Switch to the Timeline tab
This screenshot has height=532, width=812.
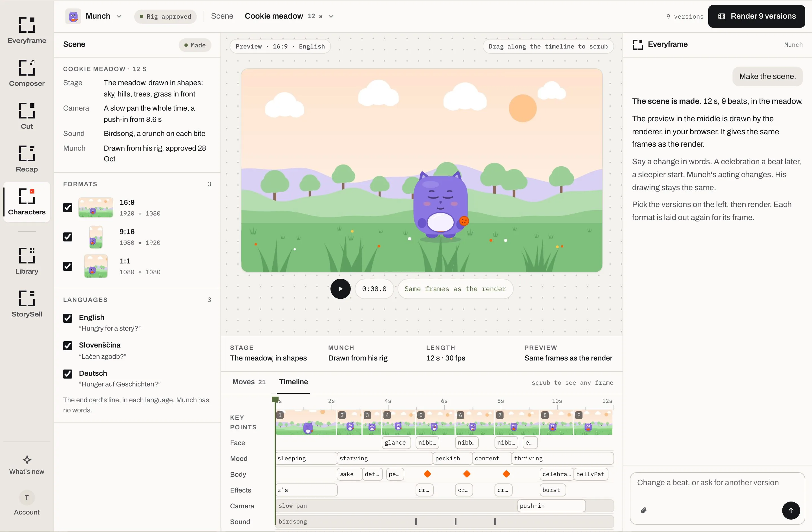pos(294,382)
